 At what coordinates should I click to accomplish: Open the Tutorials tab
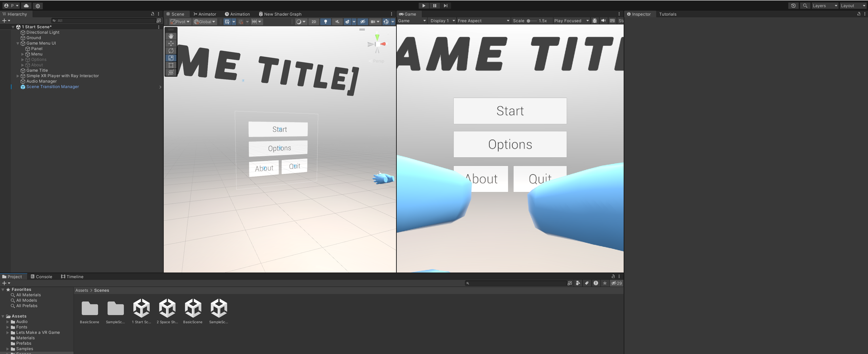tap(668, 14)
